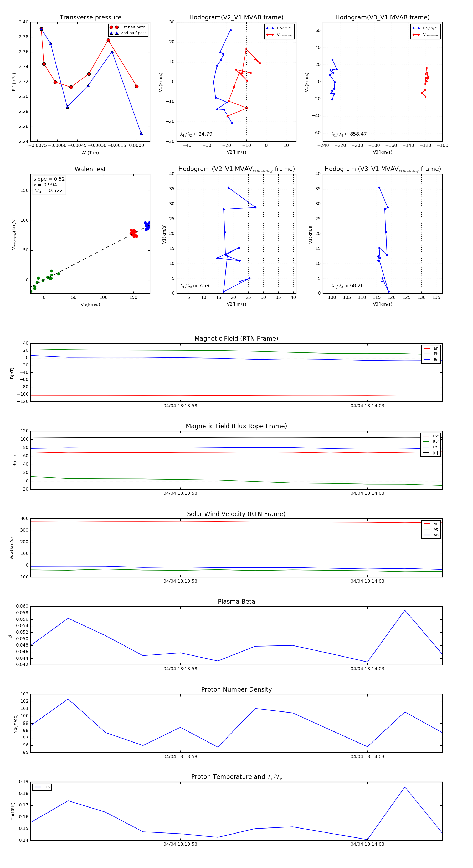Click the "Magnetic Field (Flux Rope Frame)" title
The width and height of the screenshot is (473, 868).
[x=236, y=426]
